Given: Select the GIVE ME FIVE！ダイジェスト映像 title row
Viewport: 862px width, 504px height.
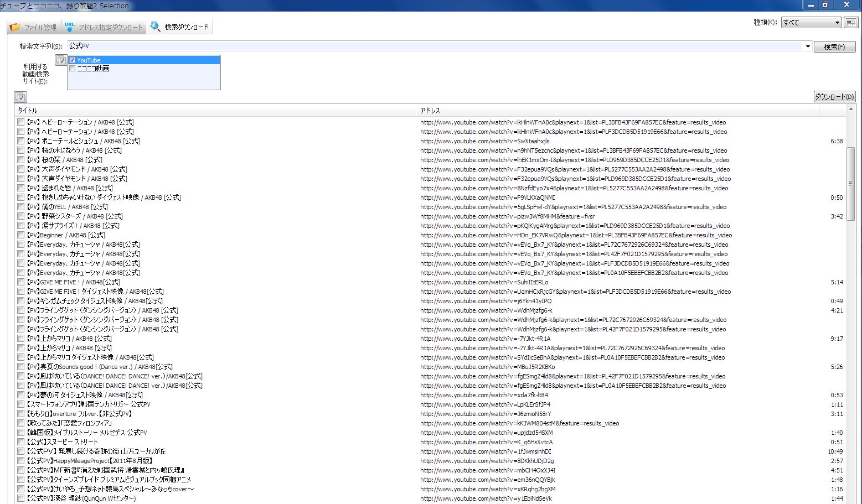Looking at the screenshot, I should click(x=95, y=292).
